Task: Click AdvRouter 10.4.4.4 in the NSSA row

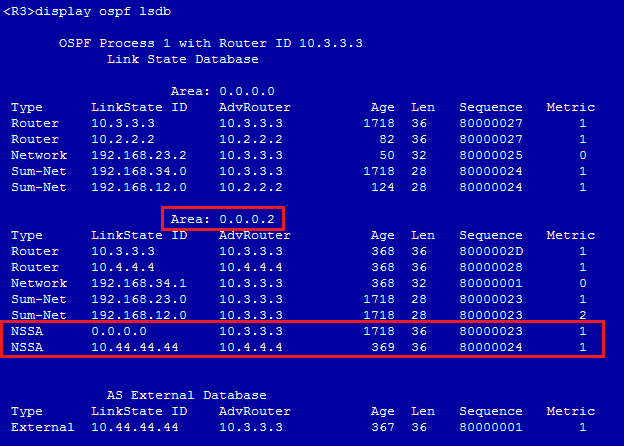Action: click(x=250, y=347)
